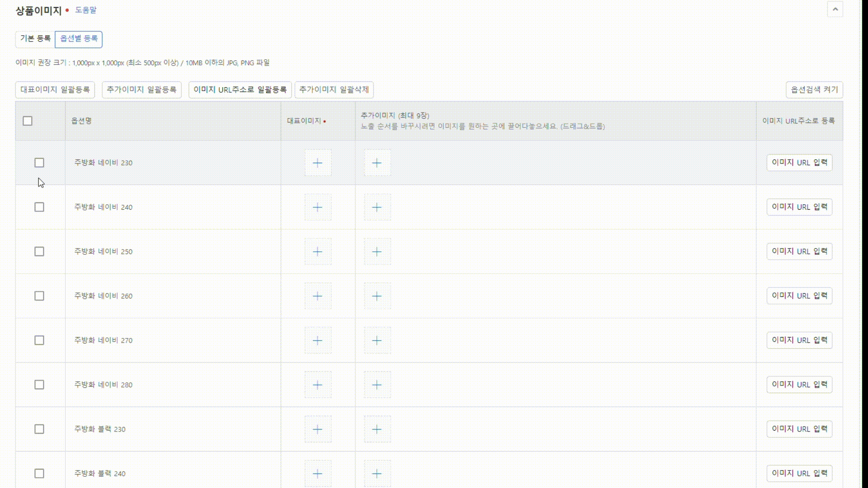This screenshot has height=488, width=868.
Task: Add additional image for 주방화 블랙 240
Action: [x=377, y=473]
